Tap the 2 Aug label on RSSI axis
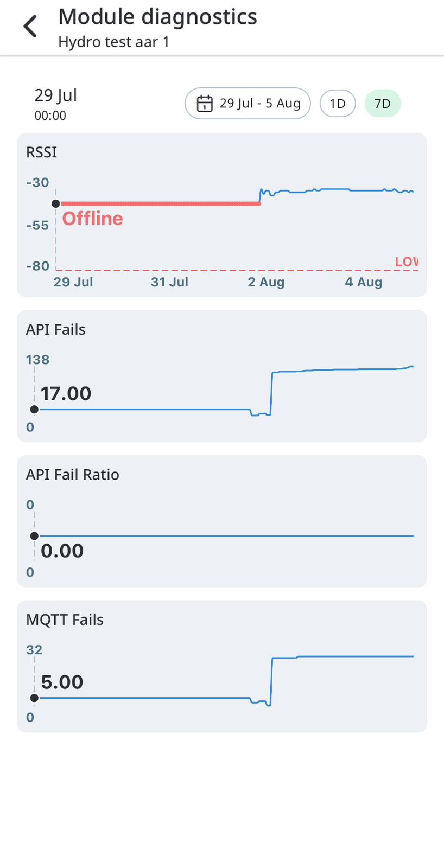444x868 pixels. [x=266, y=282]
